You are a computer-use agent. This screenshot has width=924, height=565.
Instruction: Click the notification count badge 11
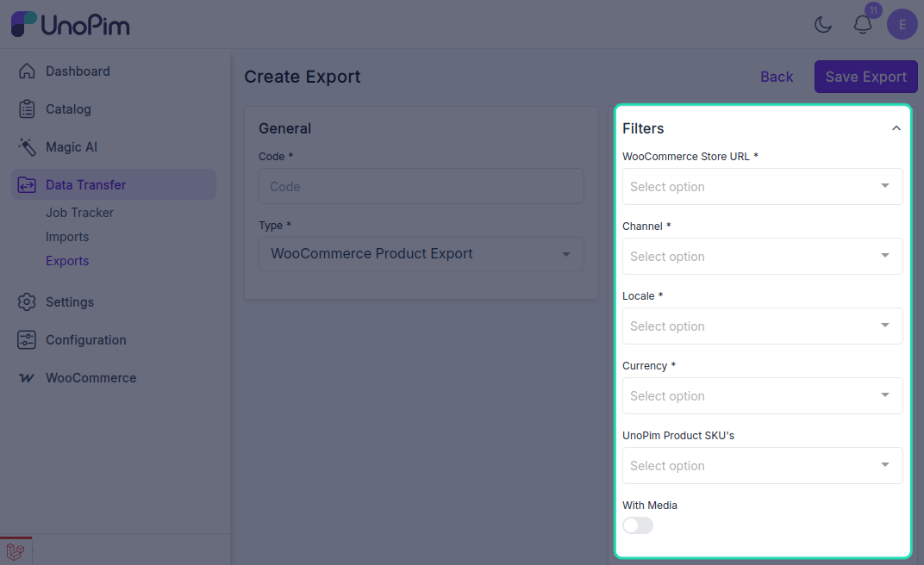(873, 10)
